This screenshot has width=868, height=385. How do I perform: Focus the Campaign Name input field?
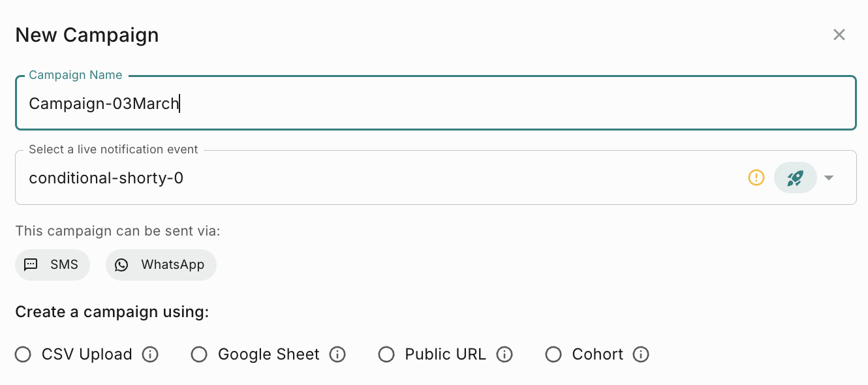[x=436, y=103]
